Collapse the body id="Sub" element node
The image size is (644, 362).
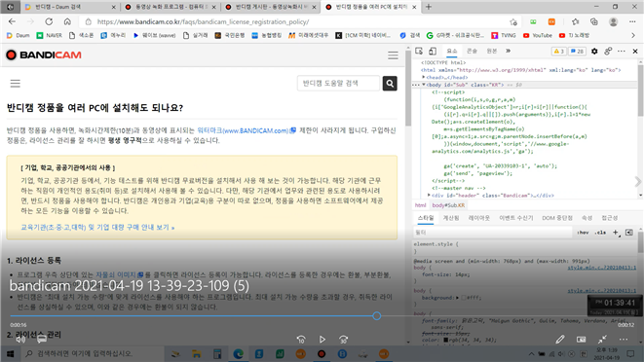point(424,85)
